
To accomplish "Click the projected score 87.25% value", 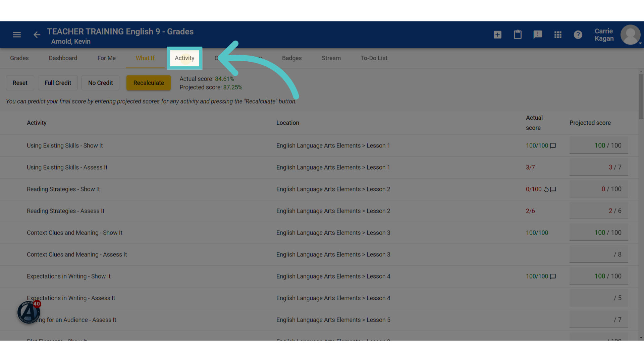I will [x=233, y=87].
